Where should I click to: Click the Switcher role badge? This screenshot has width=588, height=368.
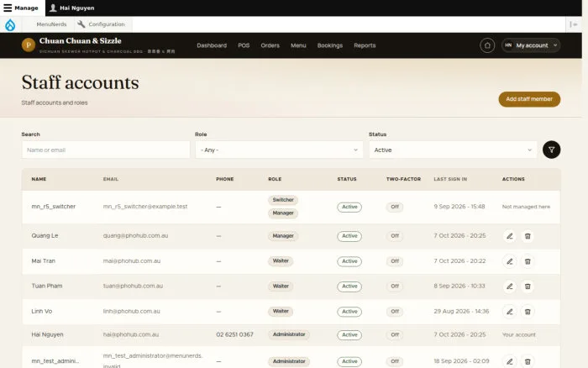[283, 200]
